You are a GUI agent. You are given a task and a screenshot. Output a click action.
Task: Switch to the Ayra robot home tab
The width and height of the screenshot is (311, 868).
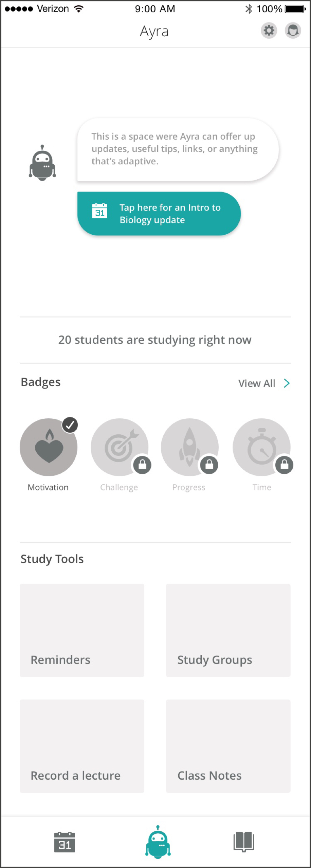158,842
